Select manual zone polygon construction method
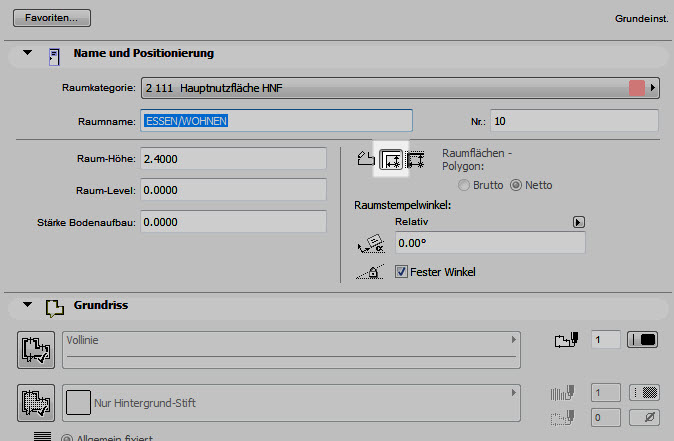 pos(366,159)
